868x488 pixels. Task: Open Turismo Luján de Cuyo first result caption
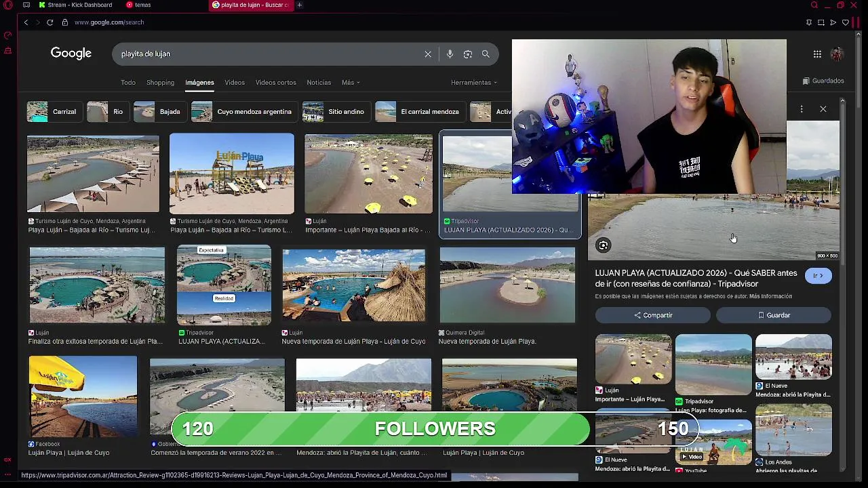(x=92, y=230)
